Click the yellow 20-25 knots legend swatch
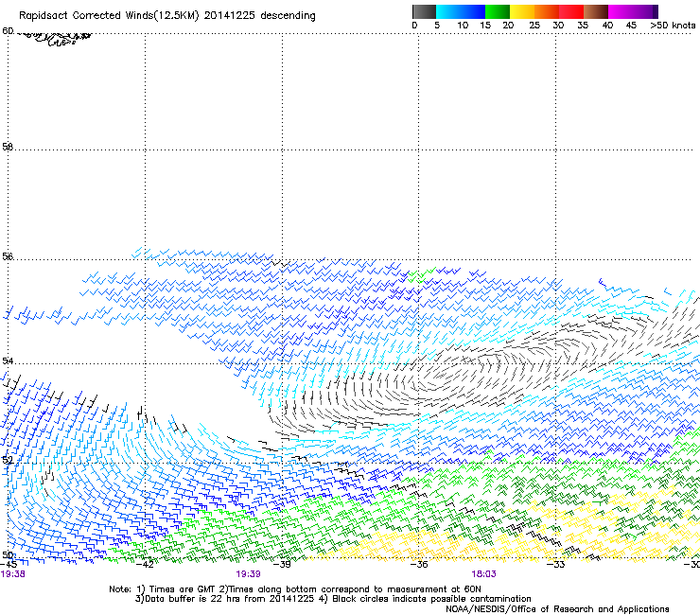Screen dimensions: 700x615 [x=522, y=11]
